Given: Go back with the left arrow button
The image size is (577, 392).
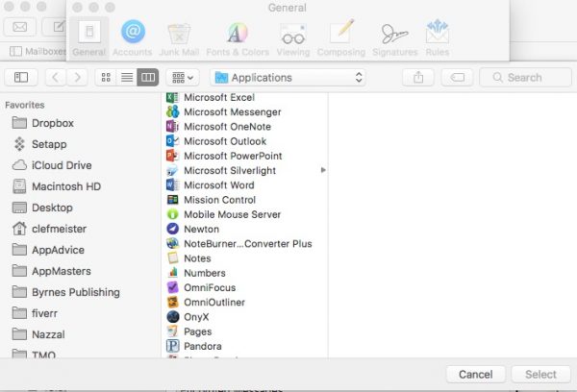Looking at the screenshot, I should click(55, 77).
